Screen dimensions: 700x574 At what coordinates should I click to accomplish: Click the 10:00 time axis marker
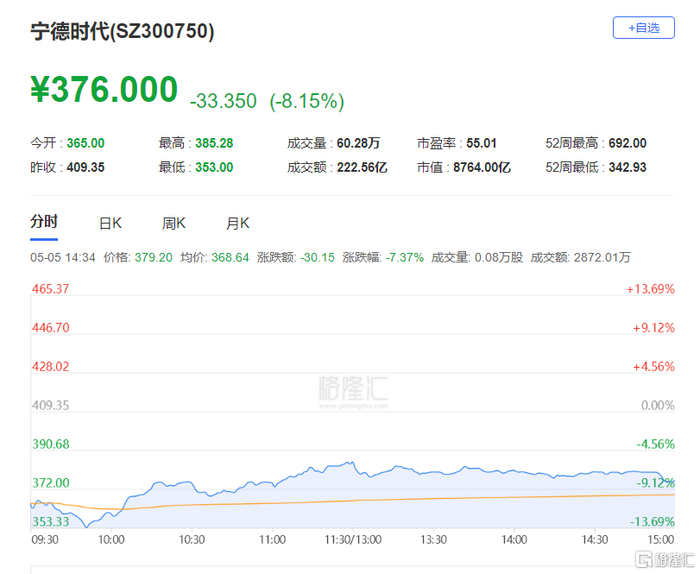[x=111, y=540]
